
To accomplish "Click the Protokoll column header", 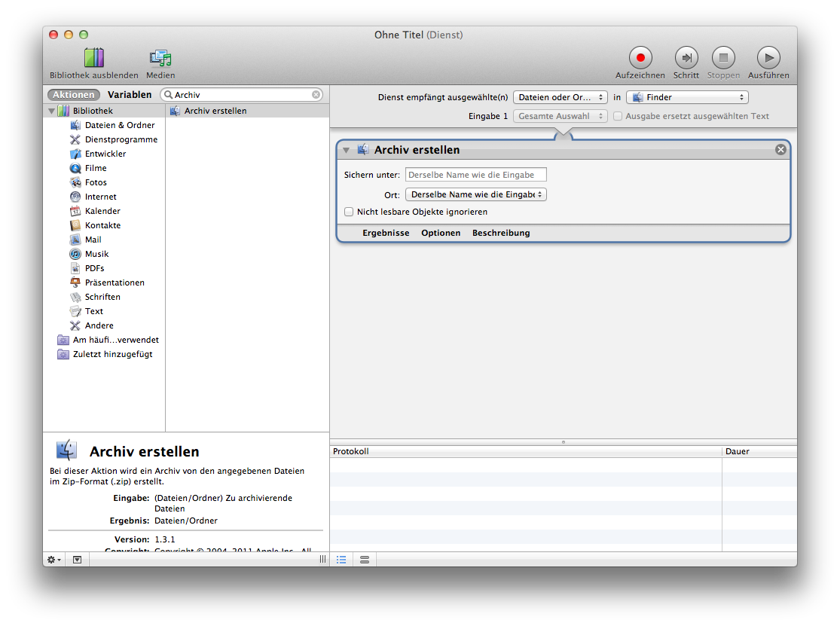I will click(526, 451).
